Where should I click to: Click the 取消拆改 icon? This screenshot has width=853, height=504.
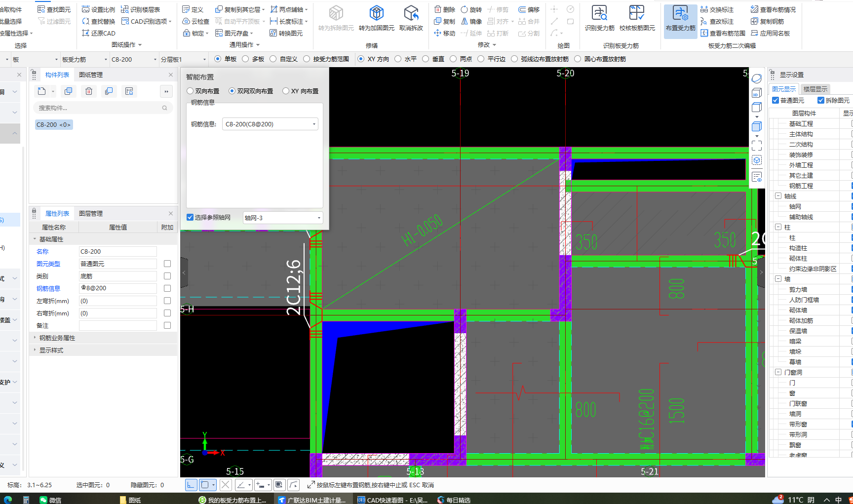coord(411,14)
